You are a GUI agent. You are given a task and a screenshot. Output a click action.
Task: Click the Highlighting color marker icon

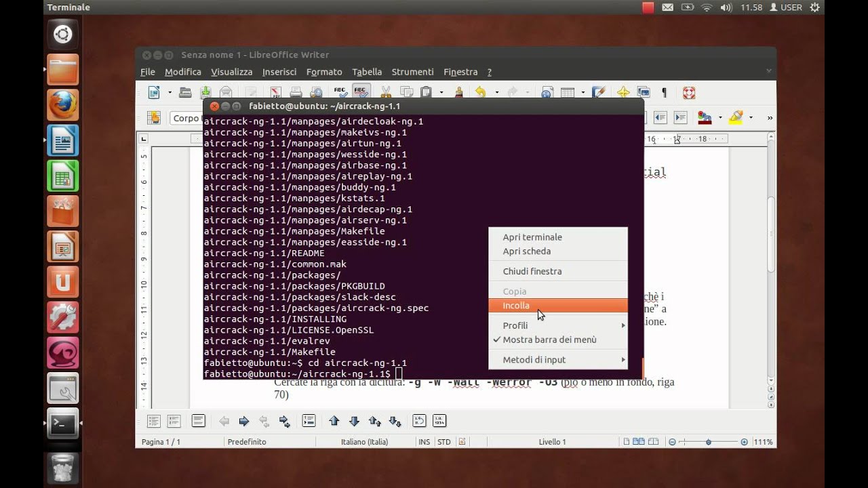(x=736, y=118)
